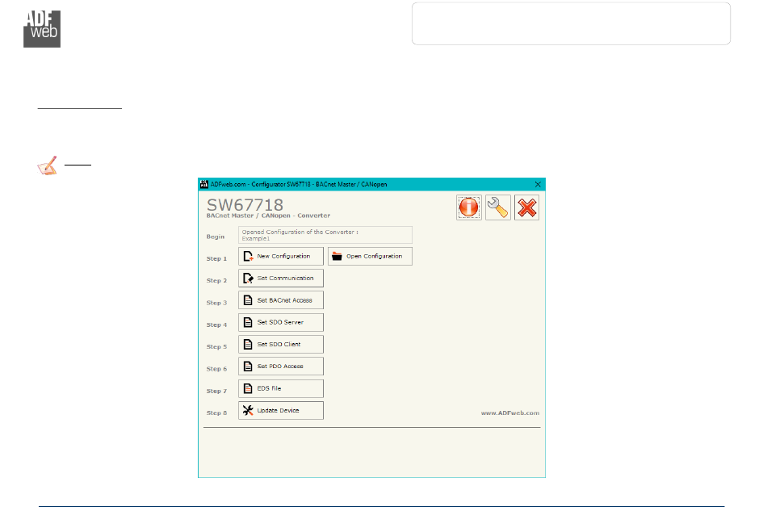
Task: Click the Set SDO Client button
Action: click(281, 344)
